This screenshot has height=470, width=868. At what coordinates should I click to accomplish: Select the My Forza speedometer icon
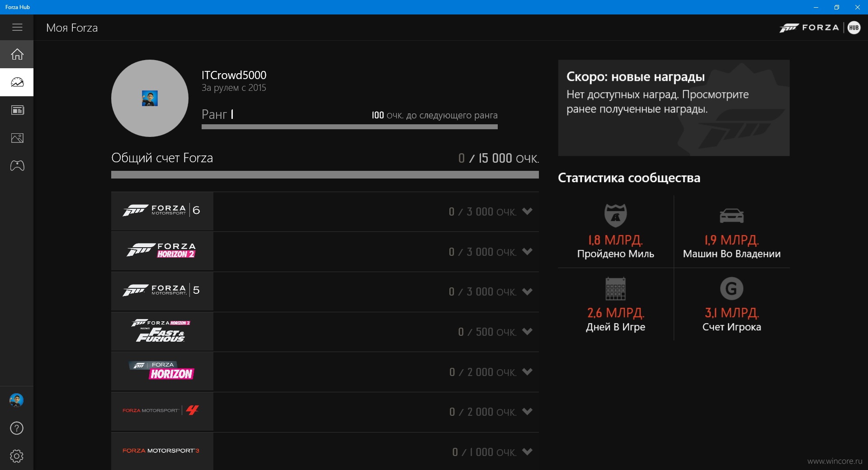17,82
